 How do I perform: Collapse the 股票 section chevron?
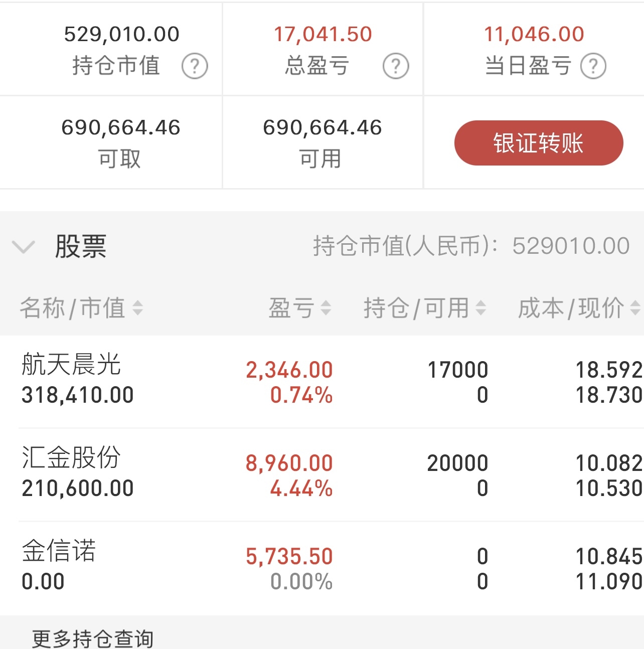[23, 247]
